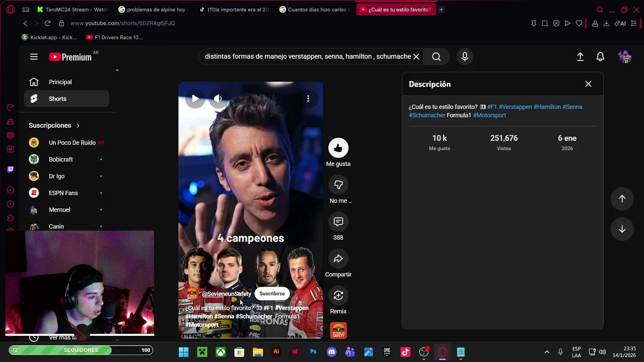This screenshot has height=362, width=644.
Task: Switch to Cuantos dias hizo carlos tab
Action: click(314, 10)
